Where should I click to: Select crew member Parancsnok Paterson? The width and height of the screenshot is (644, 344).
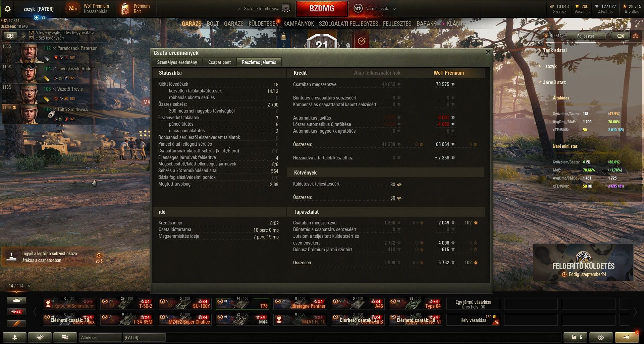75,53
